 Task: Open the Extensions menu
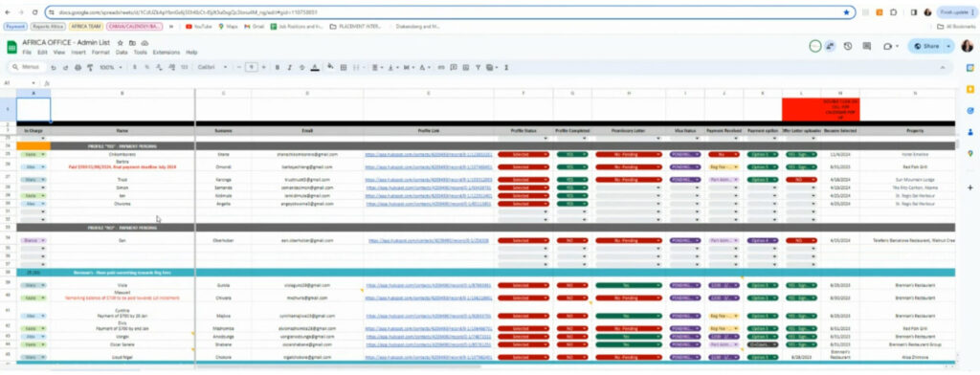point(166,53)
